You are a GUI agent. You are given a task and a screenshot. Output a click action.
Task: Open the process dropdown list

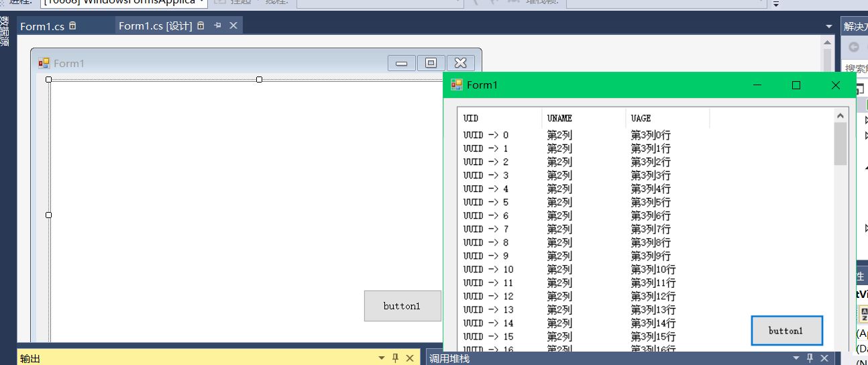coord(202,2)
